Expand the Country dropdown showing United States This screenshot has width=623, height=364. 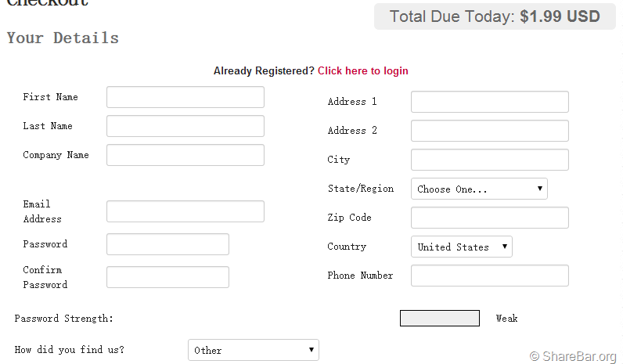[461, 247]
